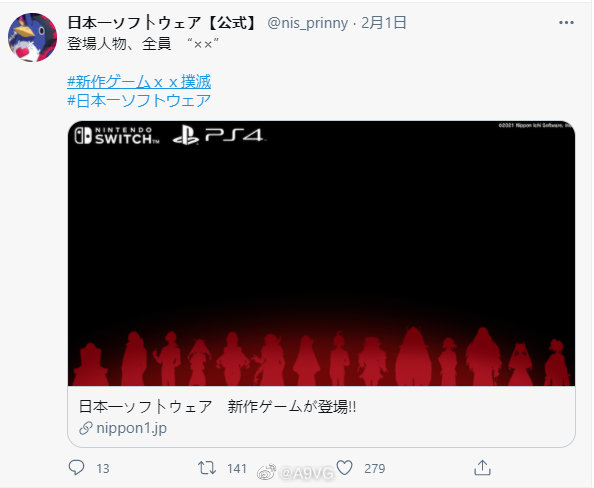Viewport: 594px width, 488px height.
Task: Open the tweet's three-dot more options menu
Action: point(566,23)
